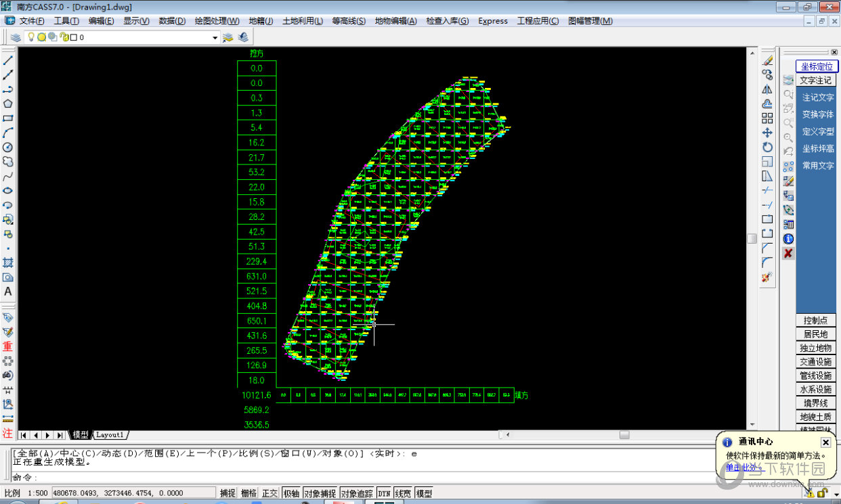Toggle layer 0 lock icon
The height and width of the screenshot is (504, 841).
click(63, 38)
